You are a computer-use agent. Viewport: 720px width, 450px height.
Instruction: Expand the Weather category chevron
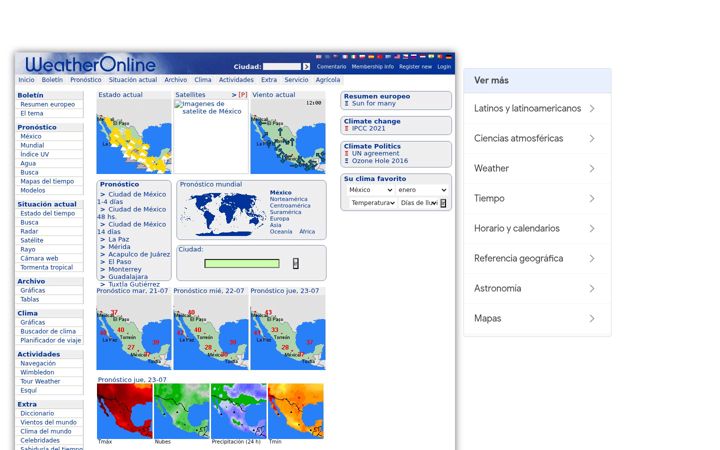pos(592,169)
